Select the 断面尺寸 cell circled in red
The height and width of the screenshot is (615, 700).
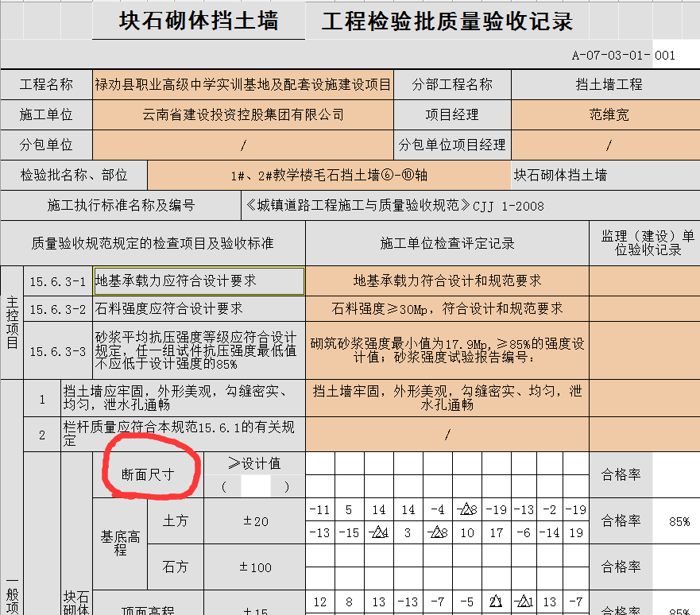coord(148,474)
